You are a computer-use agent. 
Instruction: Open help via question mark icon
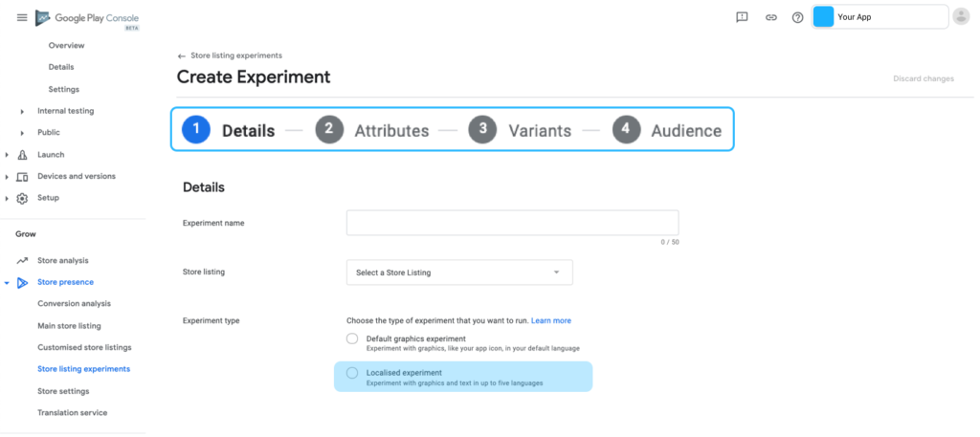pyautogui.click(x=797, y=17)
